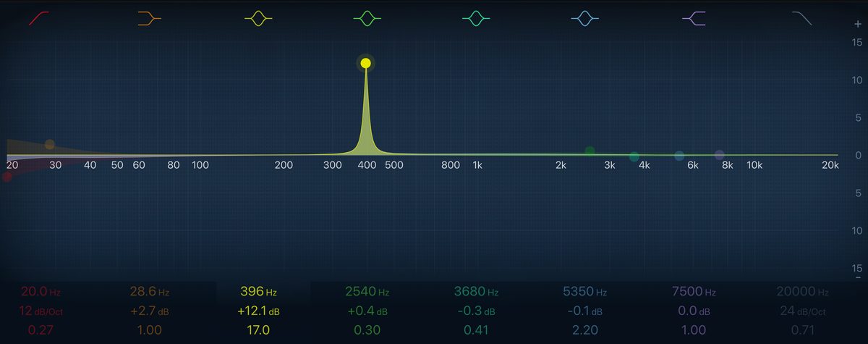
Task: Click the 17.0 Q value
Action: coord(258,330)
